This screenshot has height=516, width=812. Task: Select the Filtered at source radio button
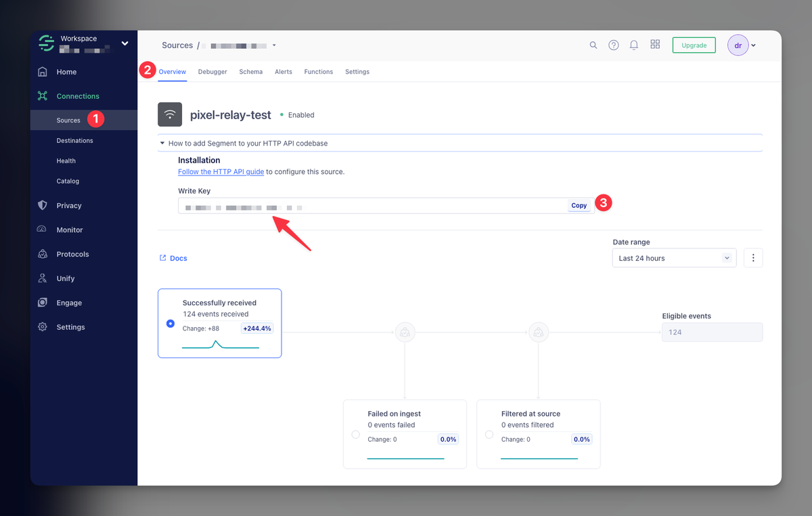click(489, 434)
